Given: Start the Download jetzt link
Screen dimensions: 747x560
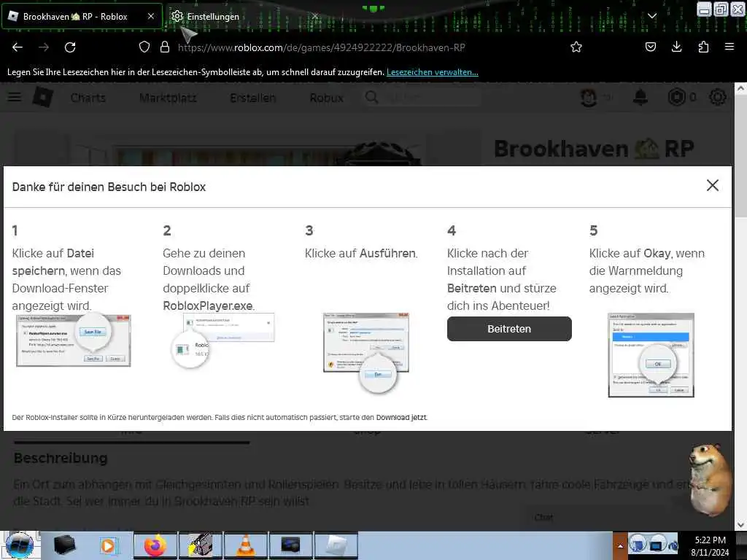Looking at the screenshot, I should click(x=401, y=418).
